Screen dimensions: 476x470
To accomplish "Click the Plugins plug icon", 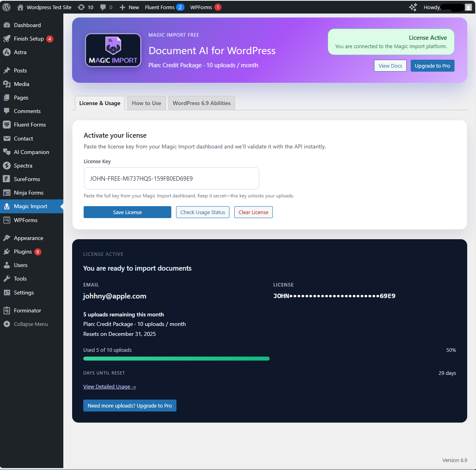I will tap(7, 252).
